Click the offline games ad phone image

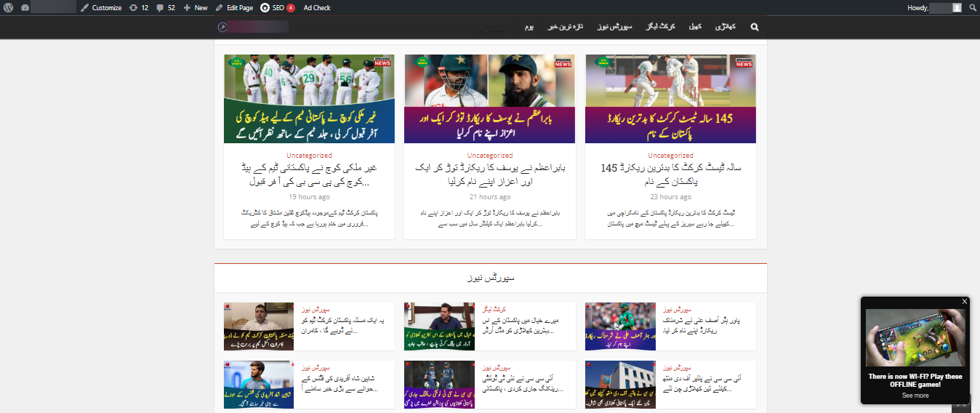tap(915, 337)
